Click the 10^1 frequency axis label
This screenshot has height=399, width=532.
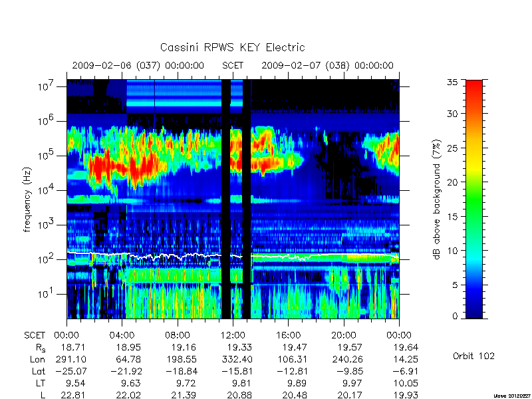[x=46, y=294]
